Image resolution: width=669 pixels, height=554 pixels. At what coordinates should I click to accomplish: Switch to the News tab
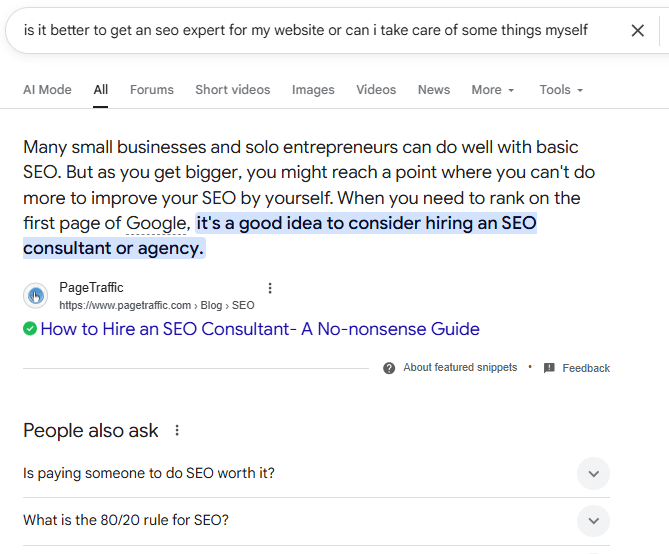434,90
